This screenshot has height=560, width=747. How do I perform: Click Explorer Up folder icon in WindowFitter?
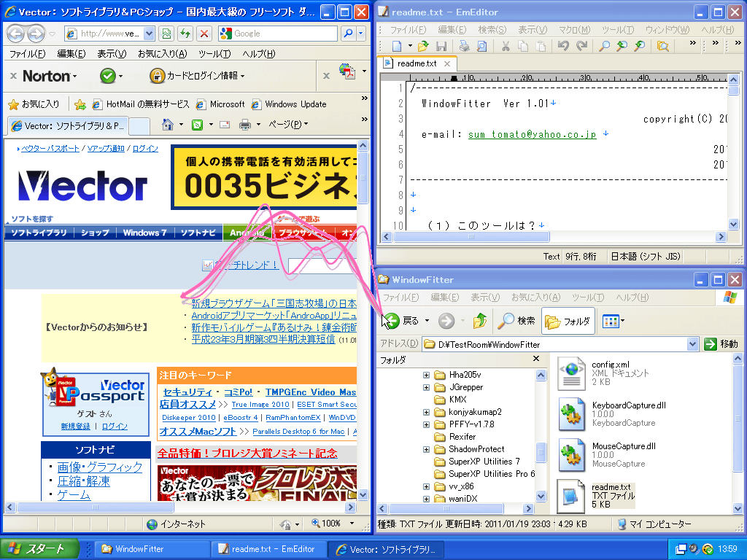pyautogui.click(x=480, y=321)
